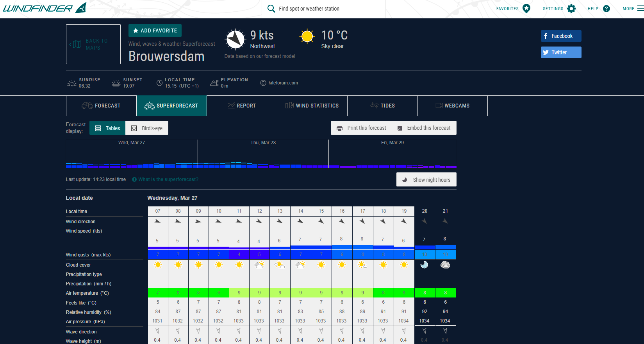
Task: Click the wind direction compass icon
Action: 235,39
